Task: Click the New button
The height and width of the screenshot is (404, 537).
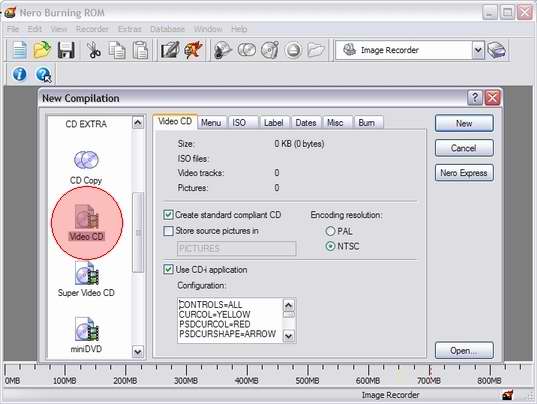Action: (x=464, y=123)
